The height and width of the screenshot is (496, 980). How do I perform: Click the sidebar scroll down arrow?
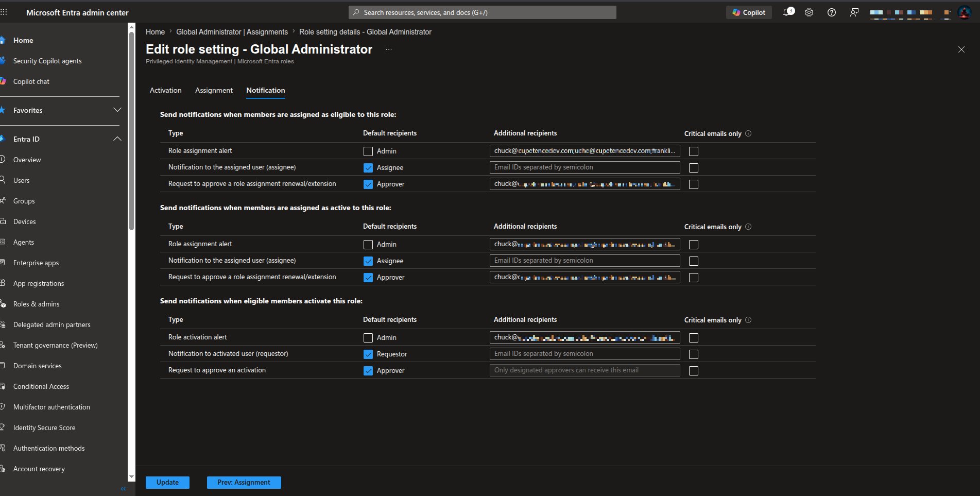(x=131, y=477)
